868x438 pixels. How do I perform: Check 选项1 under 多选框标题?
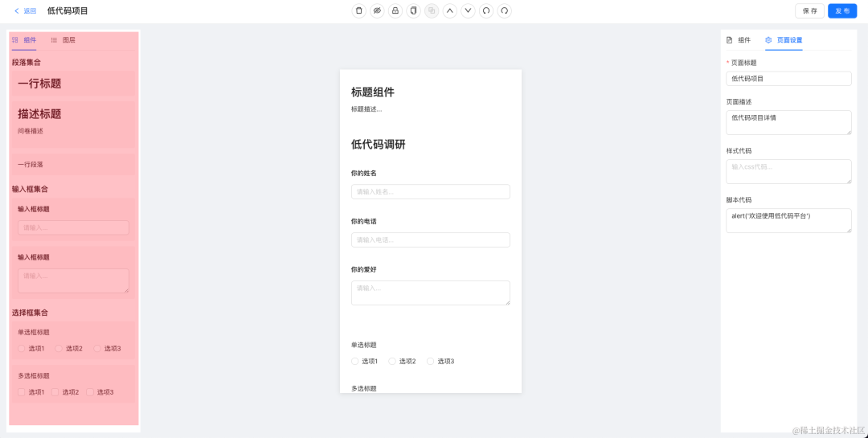tap(22, 392)
